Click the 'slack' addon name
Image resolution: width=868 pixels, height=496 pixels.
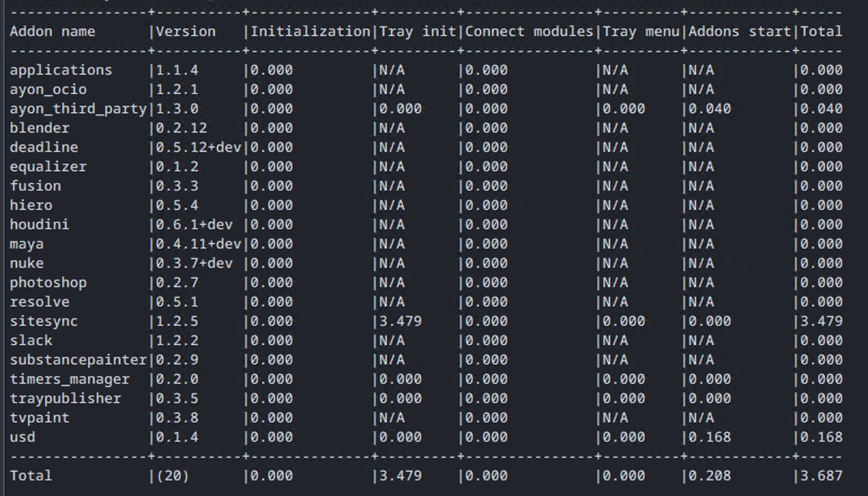point(31,341)
